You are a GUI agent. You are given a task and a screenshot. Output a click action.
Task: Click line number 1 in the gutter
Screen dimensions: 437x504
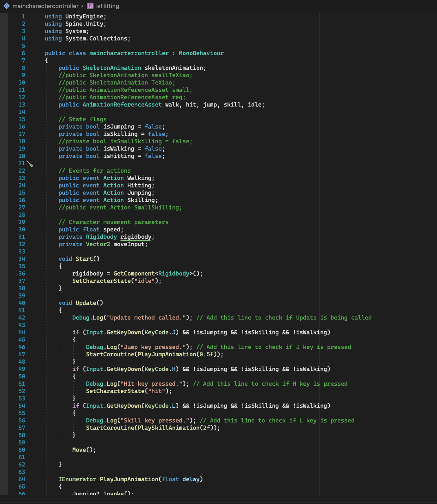coord(23,16)
